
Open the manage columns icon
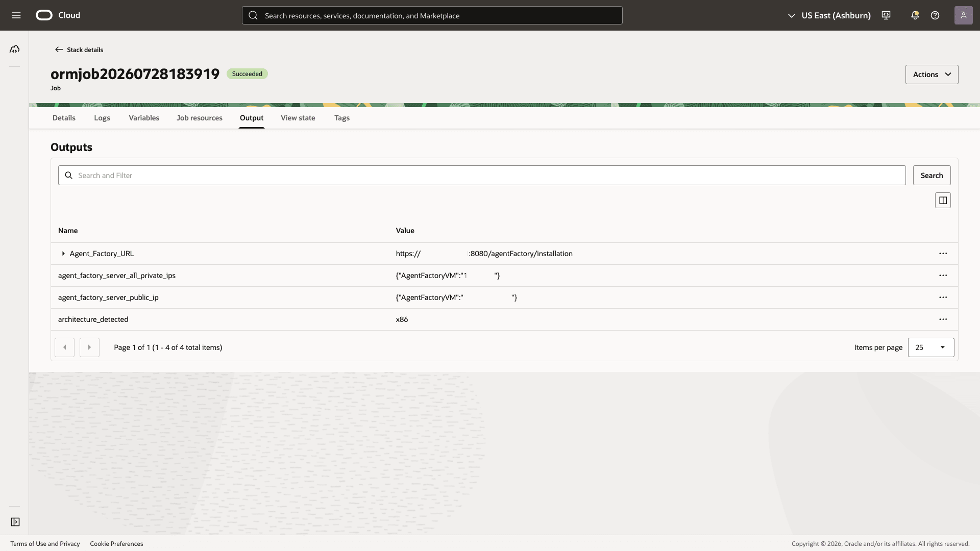[x=943, y=201]
